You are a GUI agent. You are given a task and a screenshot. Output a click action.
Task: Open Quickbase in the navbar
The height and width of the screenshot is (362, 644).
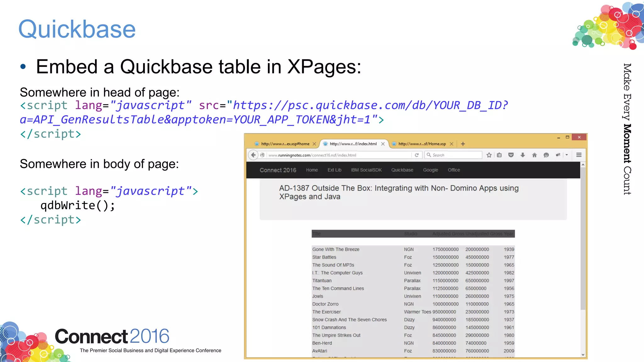[402, 170]
